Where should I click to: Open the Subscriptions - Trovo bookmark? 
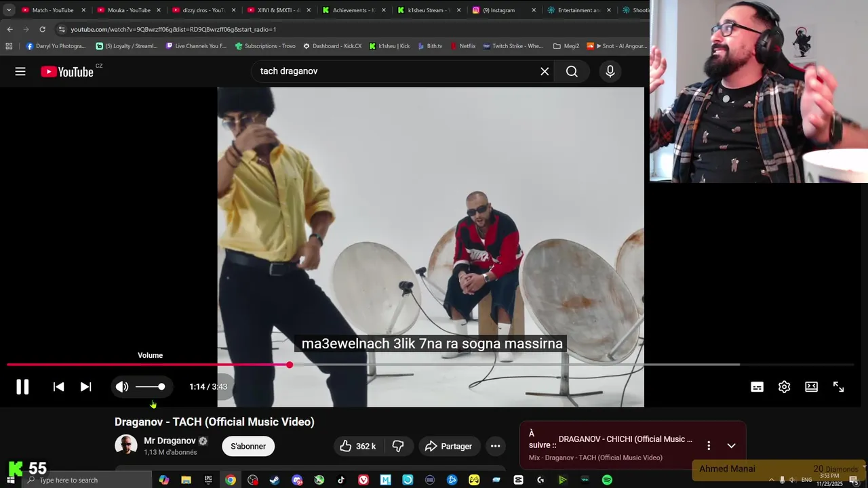[265, 46]
